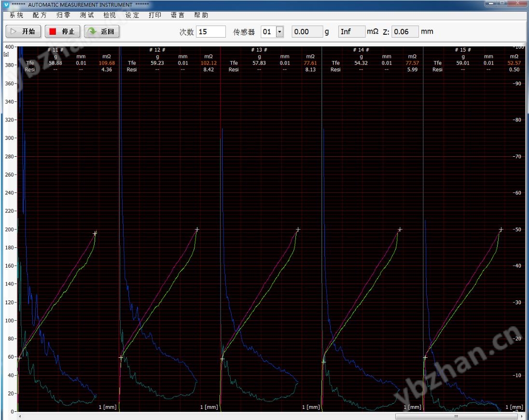Click the right arrow of horizontal scrollbar
This screenshot has width=529, height=420.
tap(522, 417)
